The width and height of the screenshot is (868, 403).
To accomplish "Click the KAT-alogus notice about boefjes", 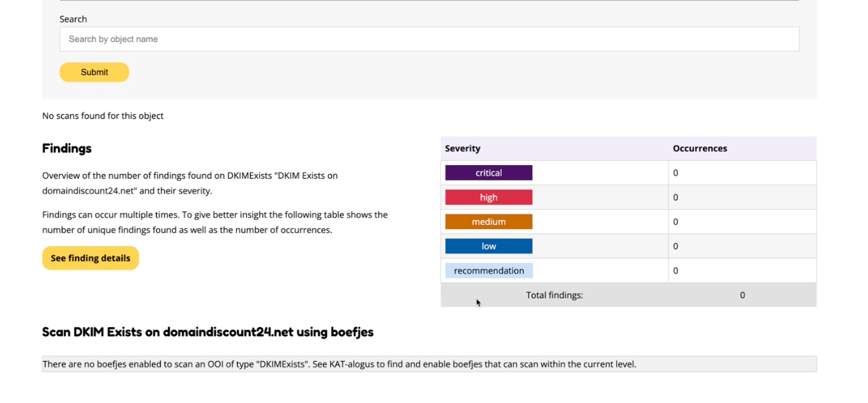I will (x=339, y=364).
